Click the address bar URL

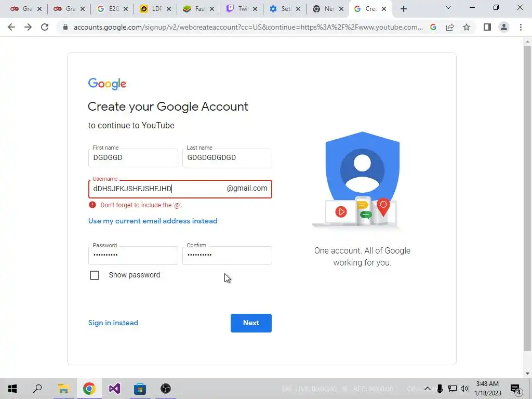pos(248,27)
